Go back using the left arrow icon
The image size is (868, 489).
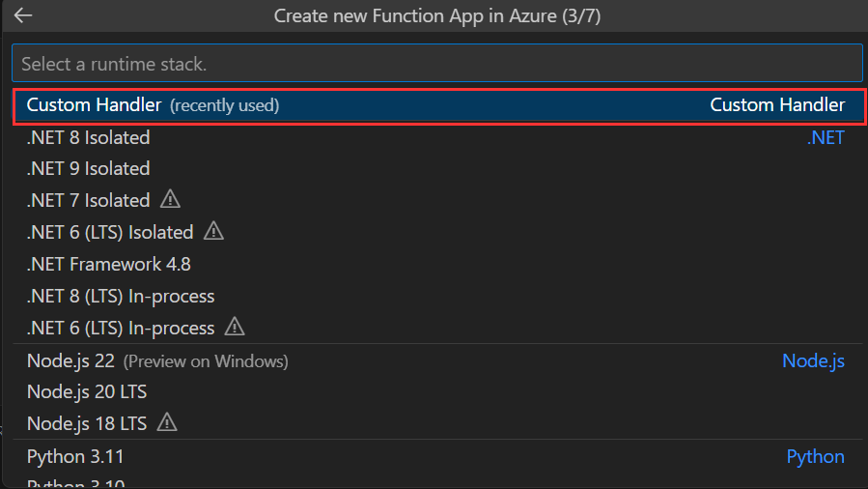point(23,15)
